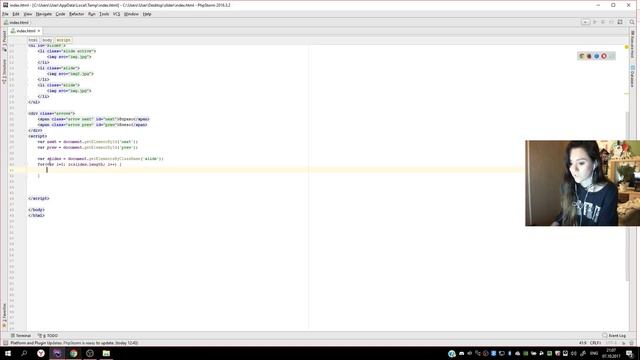Open the Windows notification center

pos(630,353)
